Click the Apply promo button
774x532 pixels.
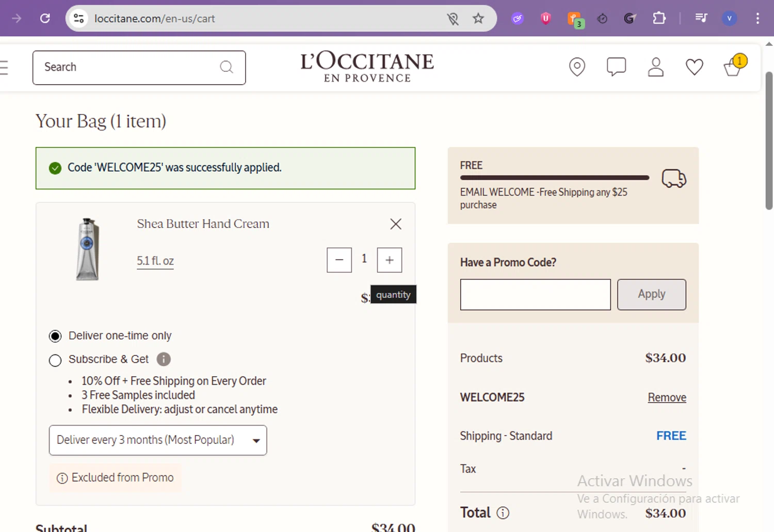(x=652, y=295)
